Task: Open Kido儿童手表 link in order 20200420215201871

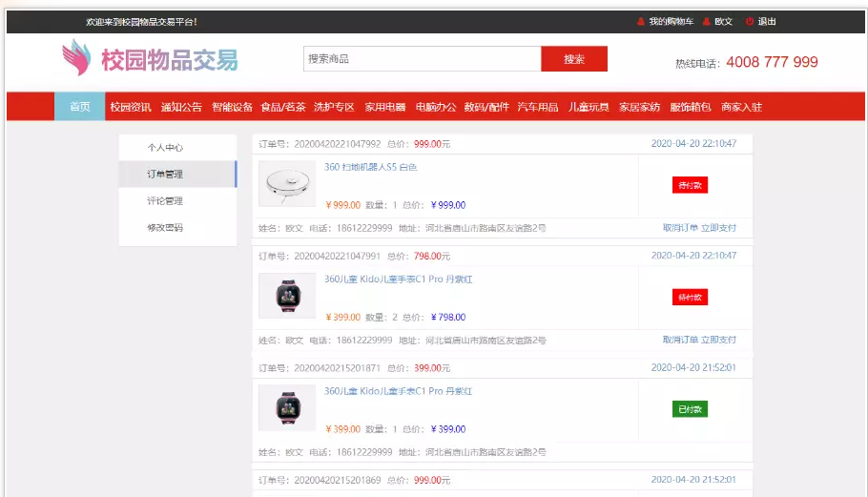Action: click(x=398, y=391)
